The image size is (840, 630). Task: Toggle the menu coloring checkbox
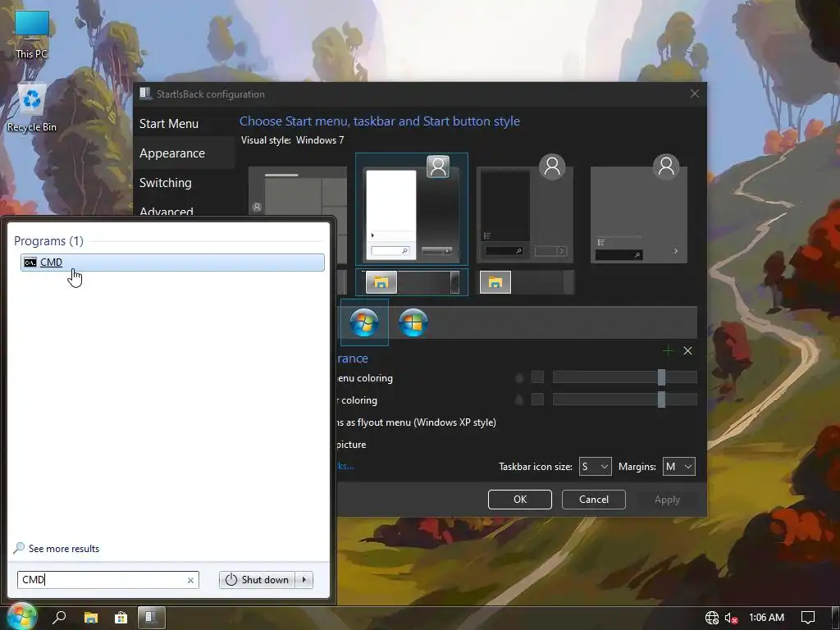(x=537, y=377)
